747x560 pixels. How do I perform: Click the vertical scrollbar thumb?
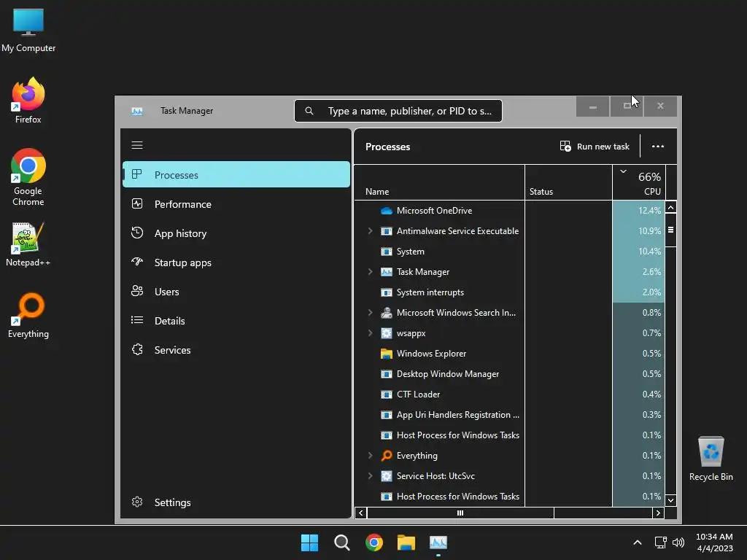click(x=671, y=230)
